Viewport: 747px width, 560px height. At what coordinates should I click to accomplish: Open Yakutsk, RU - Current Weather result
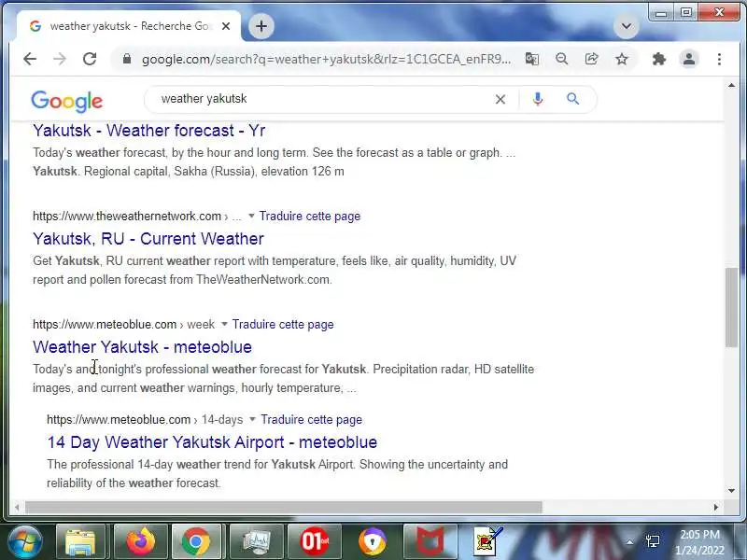pyautogui.click(x=148, y=239)
